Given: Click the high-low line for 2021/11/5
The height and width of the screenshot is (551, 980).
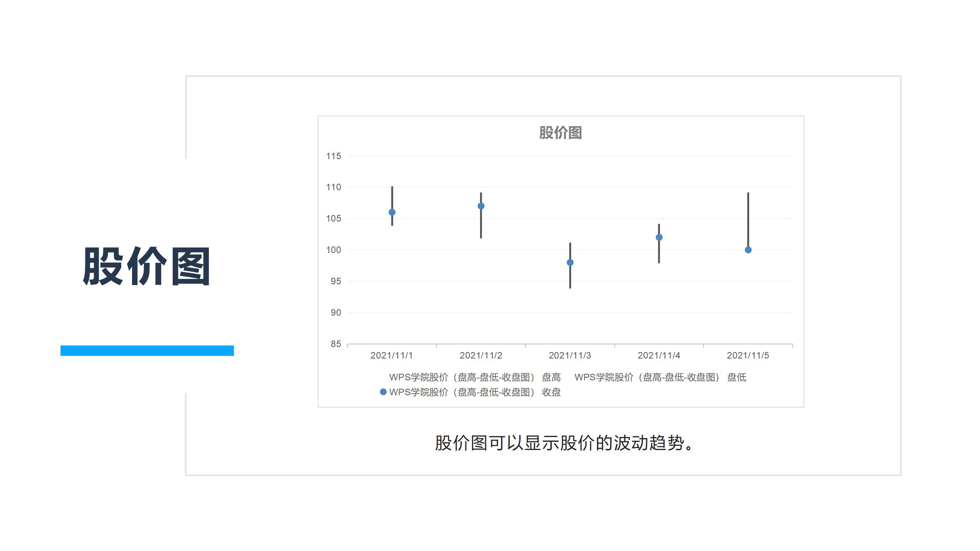Looking at the screenshot, I should click(748, 221).
